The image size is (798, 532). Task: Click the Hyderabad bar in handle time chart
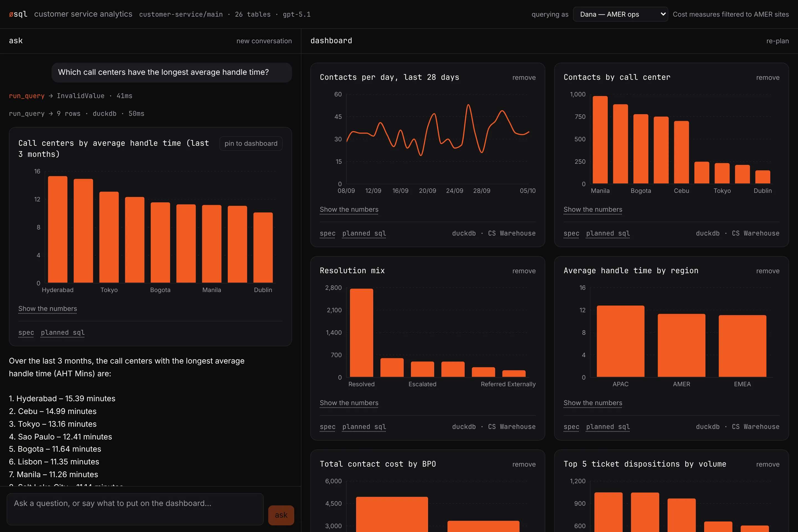click(58, 229)
